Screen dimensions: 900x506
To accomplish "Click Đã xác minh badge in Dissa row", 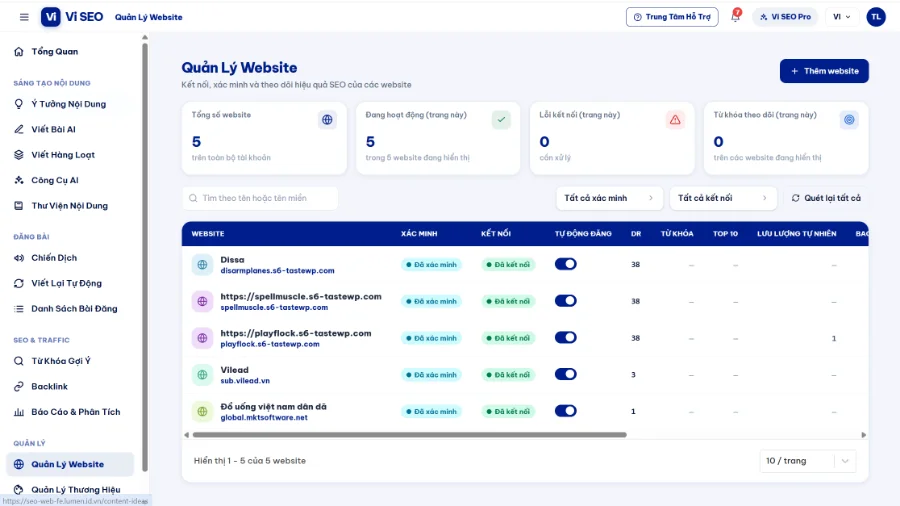I will [x=431, y=265].
